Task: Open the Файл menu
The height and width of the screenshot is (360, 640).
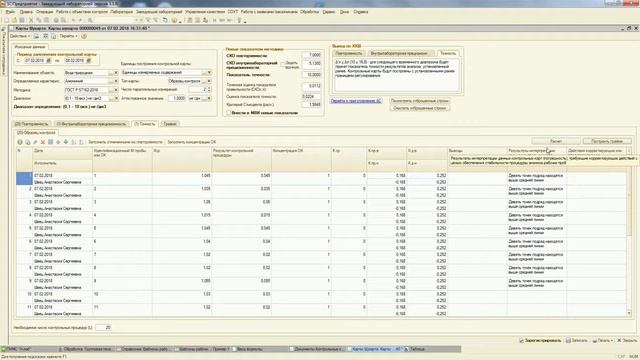Action: pos(10,12)
